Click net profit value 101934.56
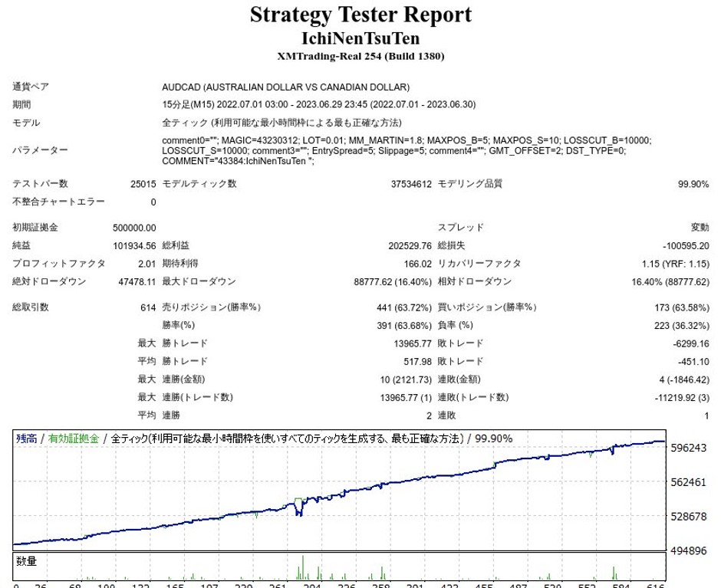The height and width of the screenshot is (588, 721). pos(134,245)
